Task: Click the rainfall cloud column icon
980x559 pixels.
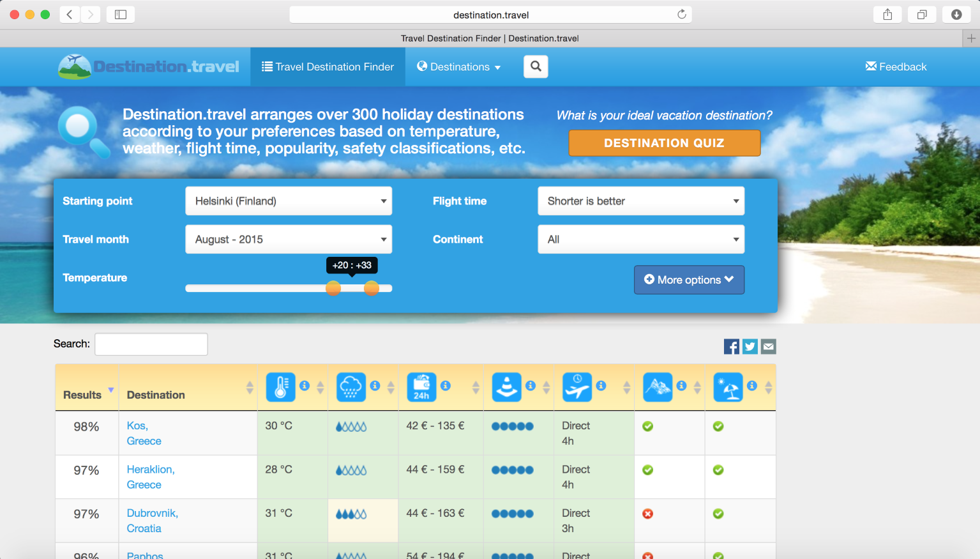Action: point(351,387)
